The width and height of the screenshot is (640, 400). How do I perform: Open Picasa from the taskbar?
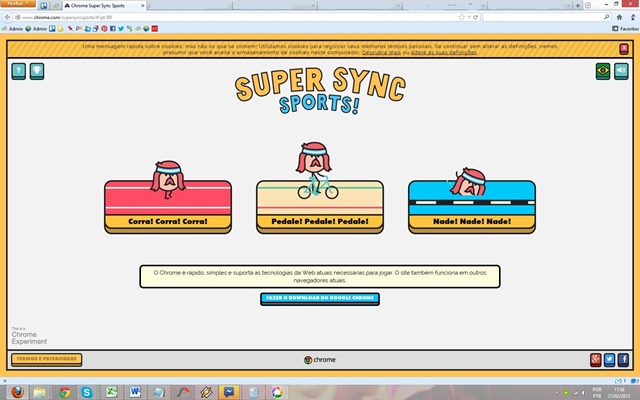[x=277, y=392]
